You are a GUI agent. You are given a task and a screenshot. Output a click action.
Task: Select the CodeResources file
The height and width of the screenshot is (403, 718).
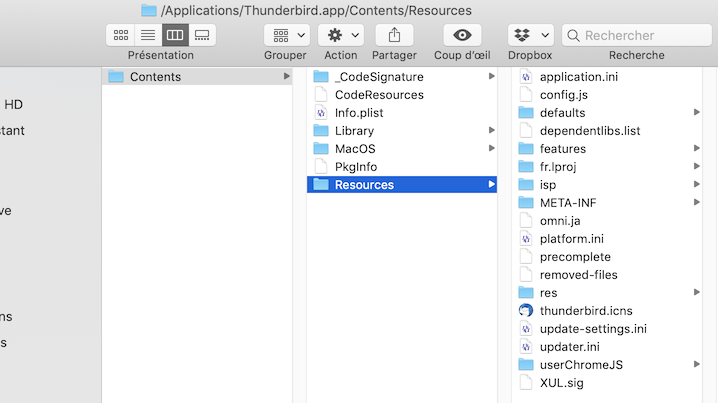pyautogui.click(x=402, y=95)
